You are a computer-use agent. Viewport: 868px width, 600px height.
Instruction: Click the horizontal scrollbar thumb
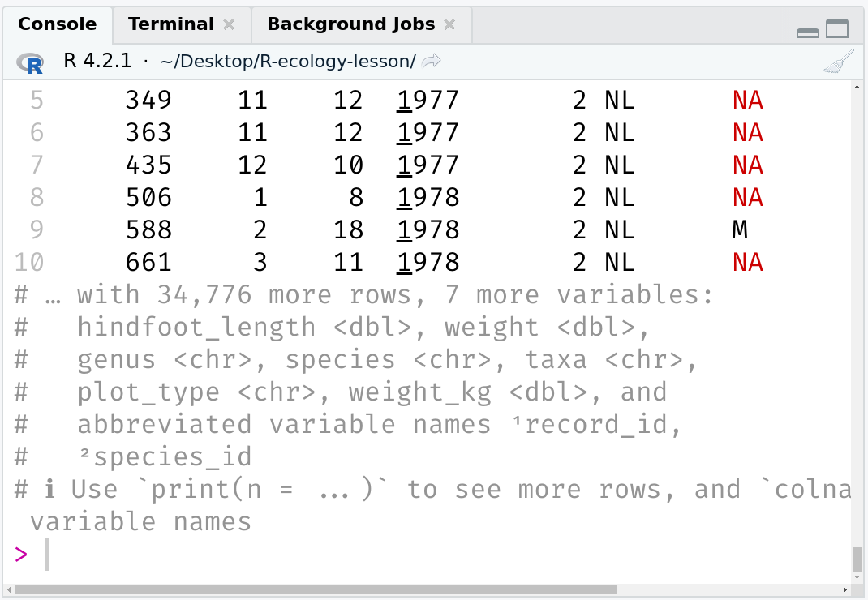316,590
